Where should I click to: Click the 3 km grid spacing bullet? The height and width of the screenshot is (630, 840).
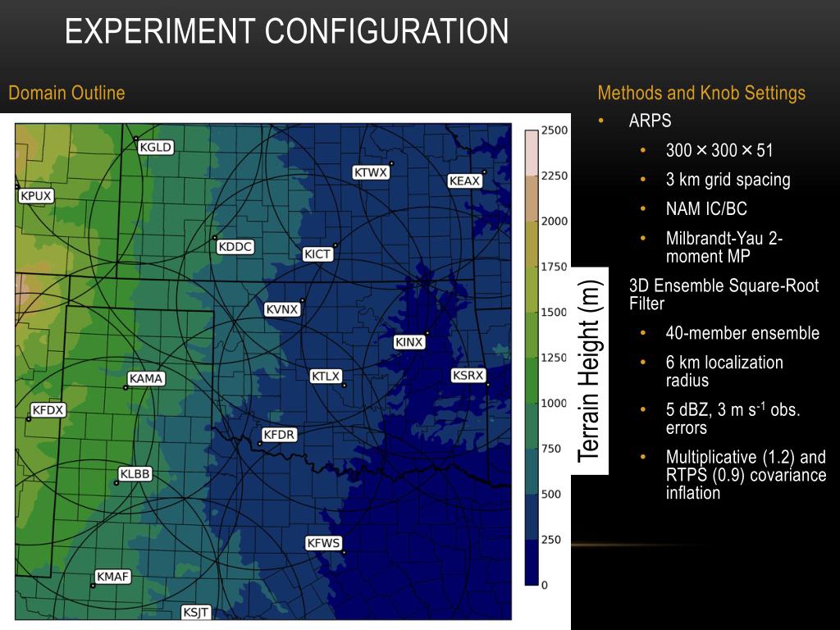[728, 180]
